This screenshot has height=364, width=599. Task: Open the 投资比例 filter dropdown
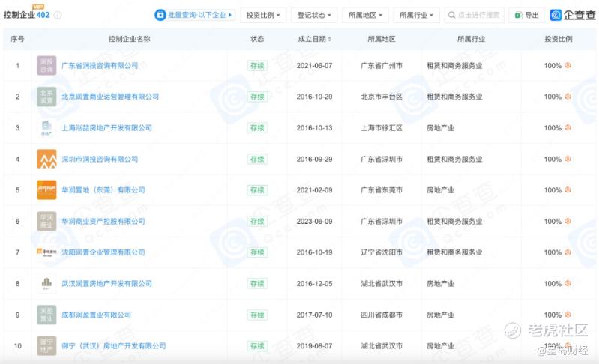(x=263, y=15)
